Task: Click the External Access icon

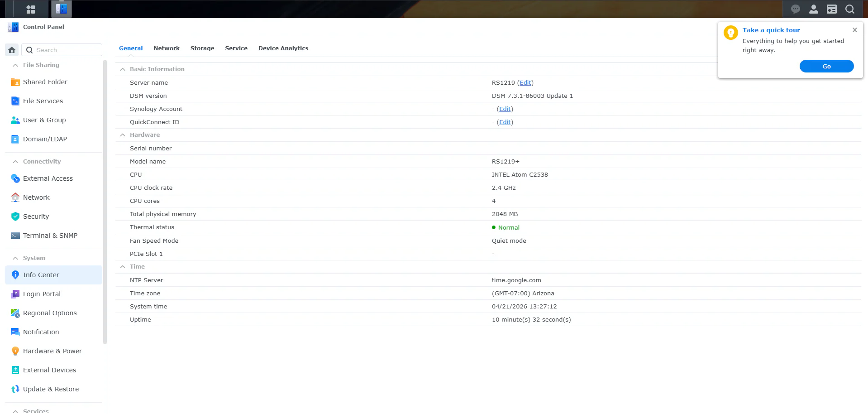Action: 15,178
